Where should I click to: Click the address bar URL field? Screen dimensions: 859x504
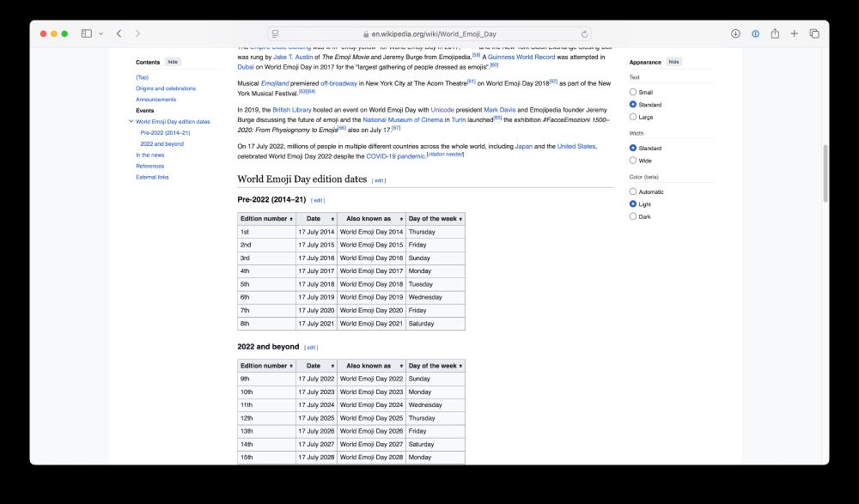coord(429,34)
